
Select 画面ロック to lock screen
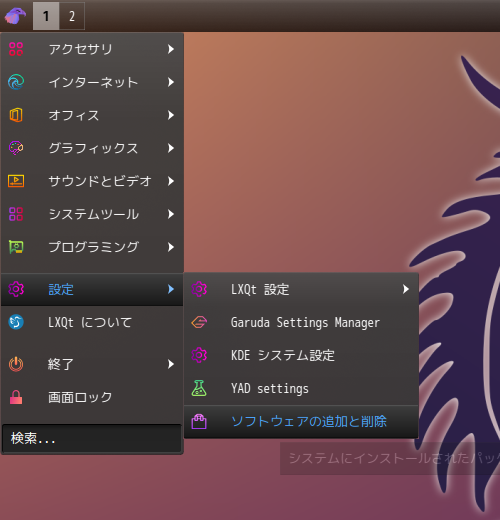92,397
